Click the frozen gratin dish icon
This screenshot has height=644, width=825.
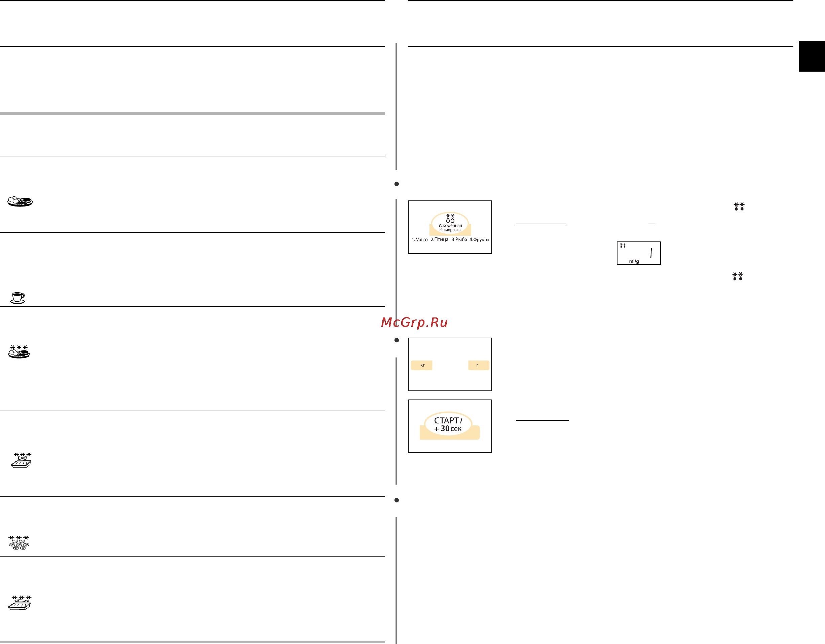(x=22, y=460)
